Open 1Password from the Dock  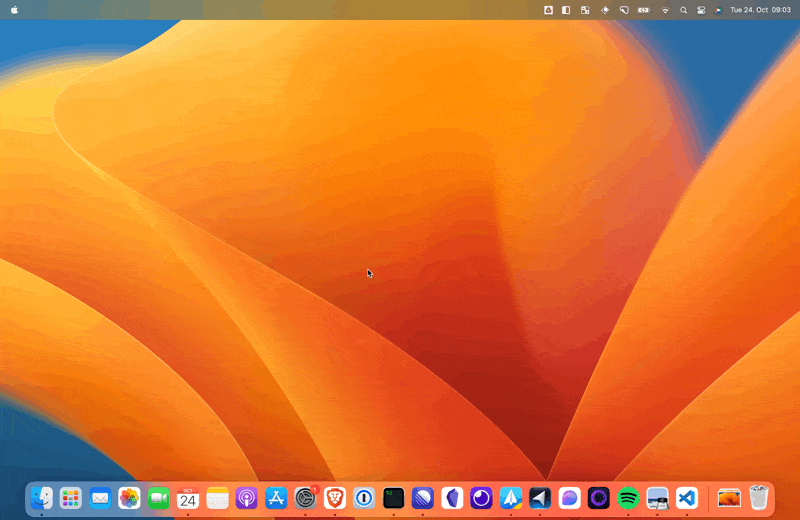(364, 497)
